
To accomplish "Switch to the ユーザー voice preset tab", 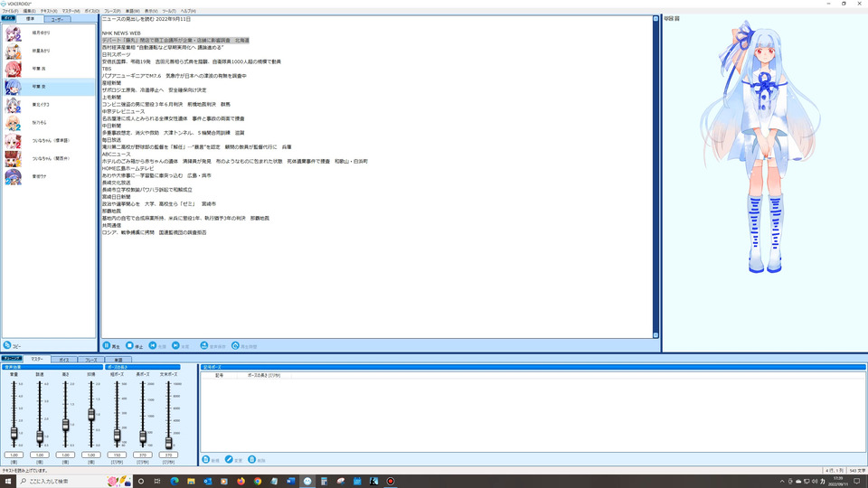I will (x=57, y=19).
